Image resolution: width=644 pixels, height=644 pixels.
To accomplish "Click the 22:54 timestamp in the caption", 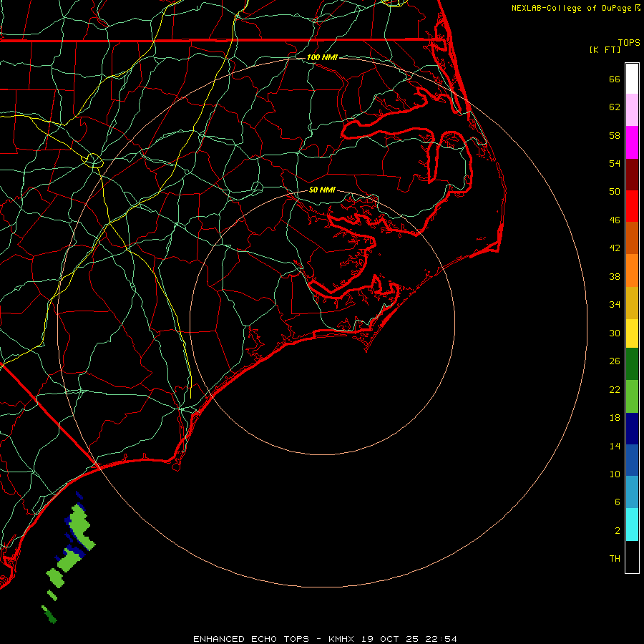I will pos(440,639).
